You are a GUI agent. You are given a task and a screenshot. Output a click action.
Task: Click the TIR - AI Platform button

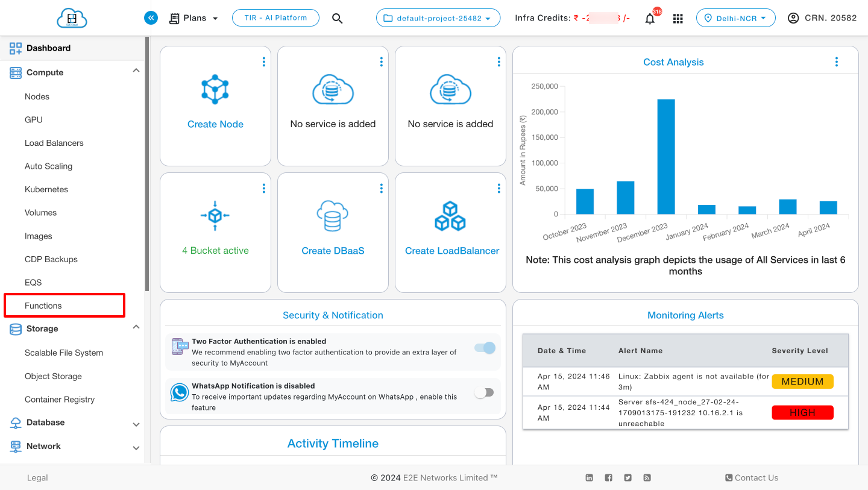tap(275, 17)
